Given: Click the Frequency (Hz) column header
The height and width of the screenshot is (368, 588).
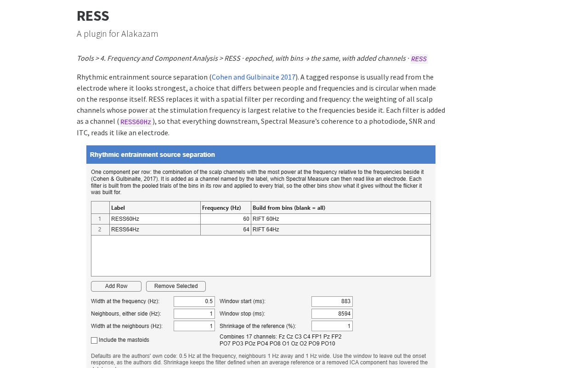Looking at the screenshot, I should pos(226,208).
